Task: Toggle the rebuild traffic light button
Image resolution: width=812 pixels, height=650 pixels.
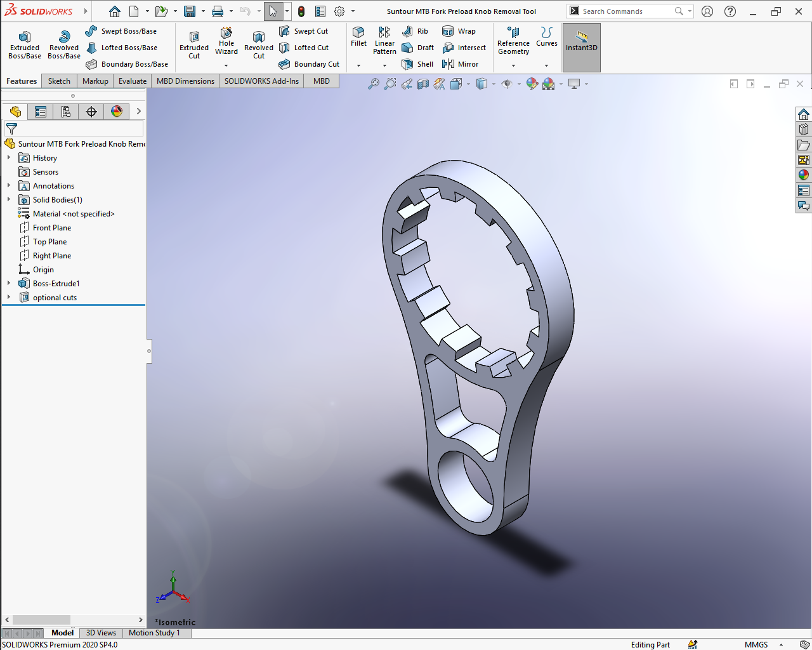Action: click(301, 11)
